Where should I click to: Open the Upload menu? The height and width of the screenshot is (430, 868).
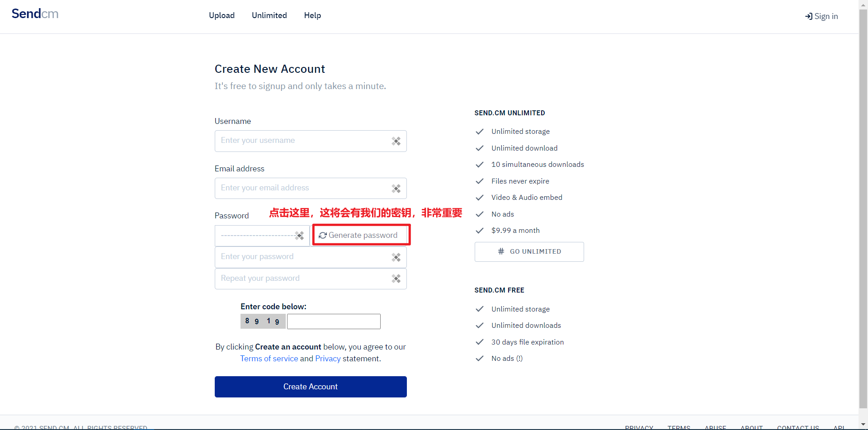[x=222, y=15]
